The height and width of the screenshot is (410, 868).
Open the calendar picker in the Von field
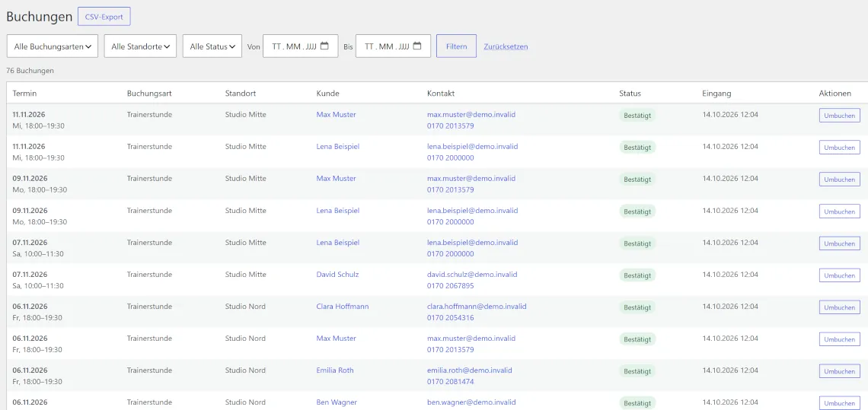click(324, 46)
